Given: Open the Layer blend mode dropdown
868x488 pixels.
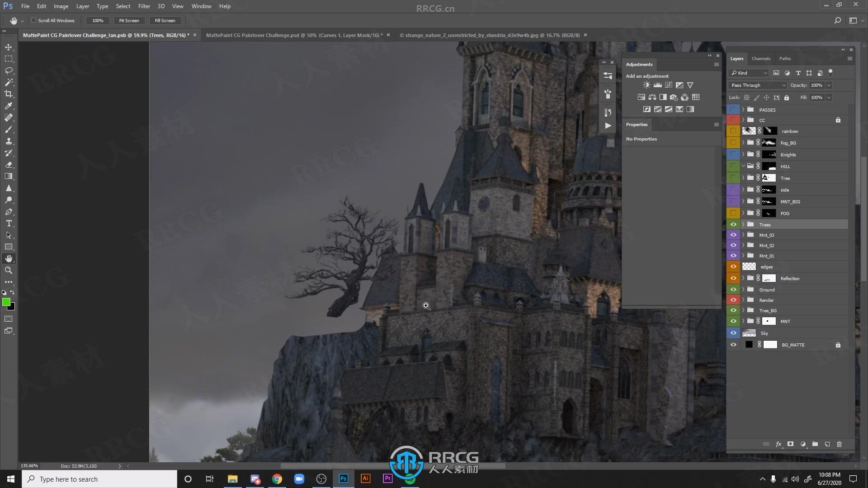Looking at the screenshot, I should pos(758,84).
